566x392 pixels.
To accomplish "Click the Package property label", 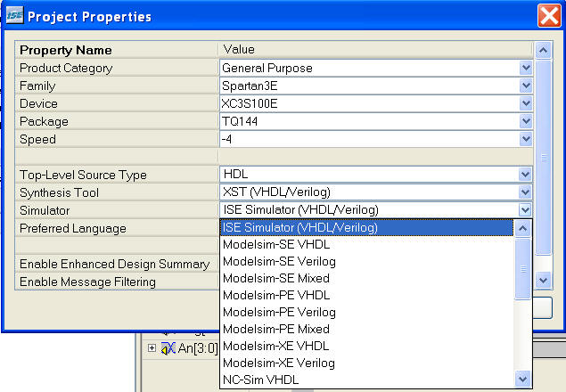I will point(44,122).
